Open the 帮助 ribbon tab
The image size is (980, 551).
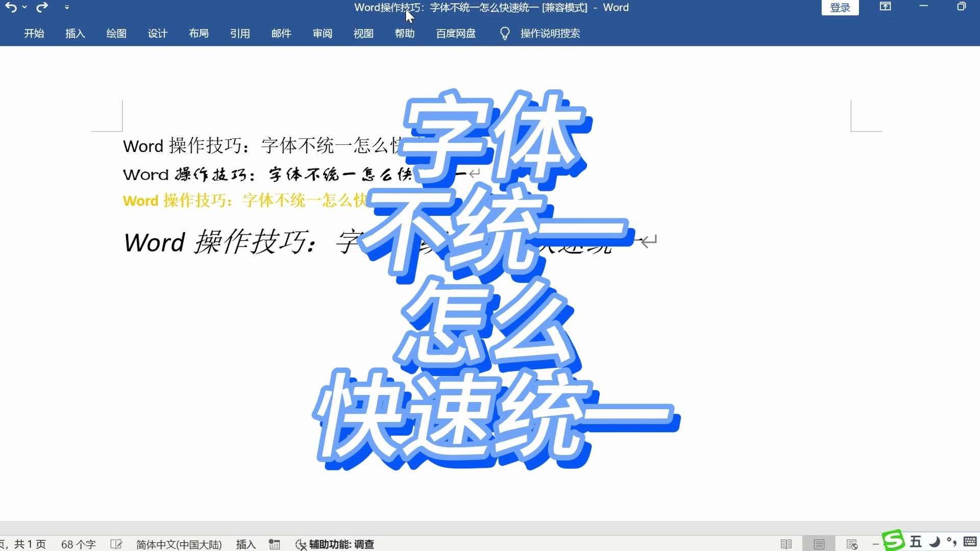click(405, 33)
